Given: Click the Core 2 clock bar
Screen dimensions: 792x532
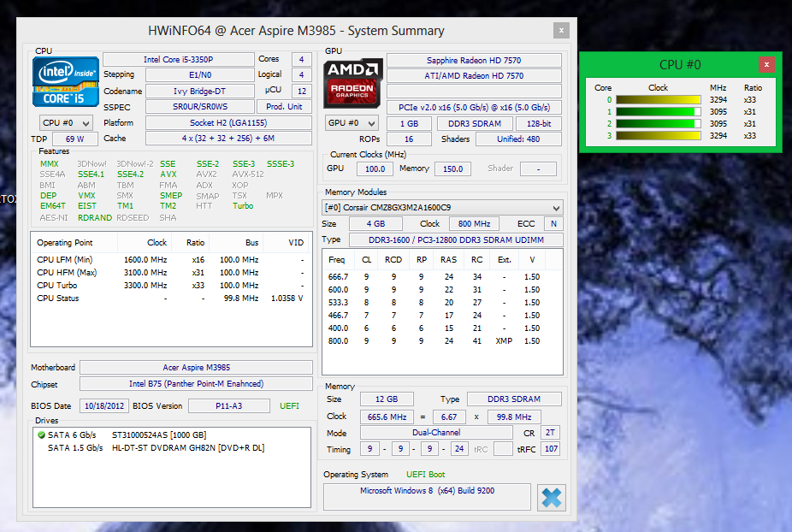Looking at the screenshot, I should (x=659, y=124).
